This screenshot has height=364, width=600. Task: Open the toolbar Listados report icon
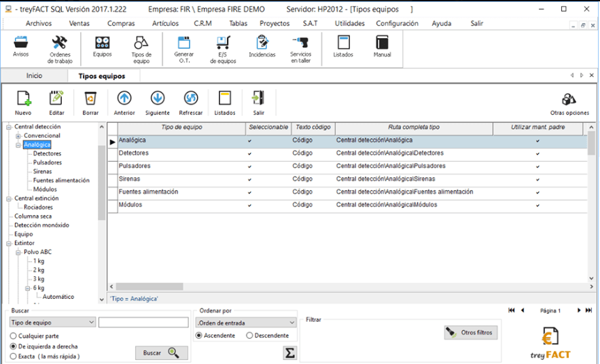225,98
